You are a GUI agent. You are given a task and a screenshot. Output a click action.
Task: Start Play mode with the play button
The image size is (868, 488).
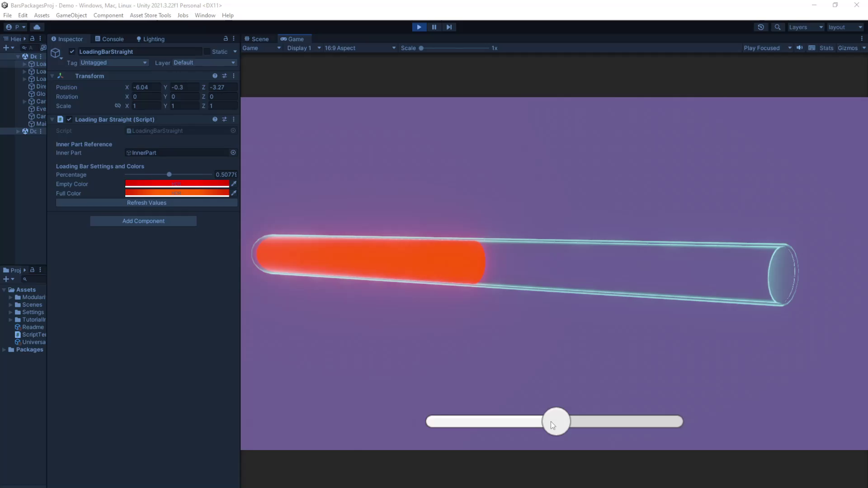point(419,27)
